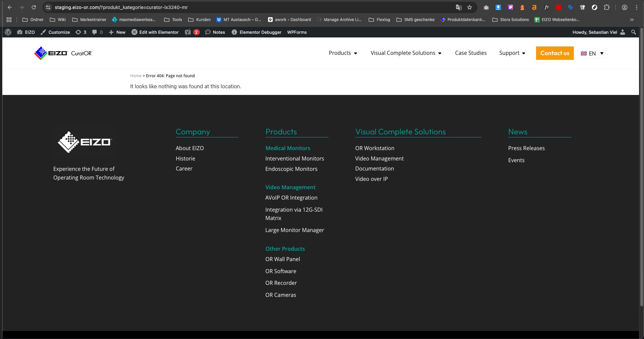The height and width of the screenshot is (339, 644).
Task: Follow the Press Releases footer link
Action: 526,148
